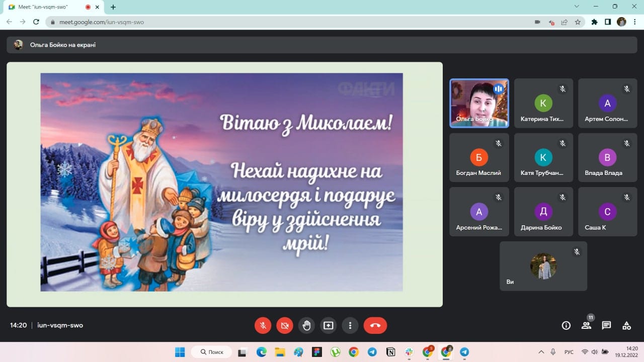Click the present screen button

(328, 325)
